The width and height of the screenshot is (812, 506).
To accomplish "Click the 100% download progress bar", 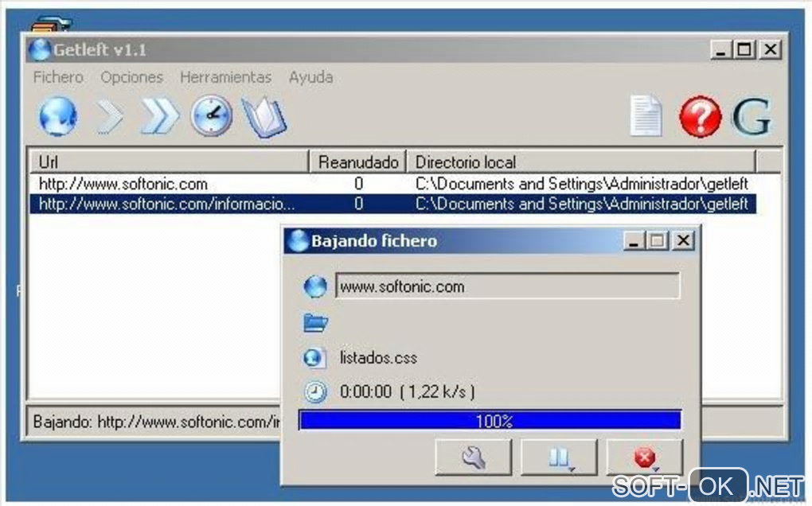I will click(x=490, y=420).
